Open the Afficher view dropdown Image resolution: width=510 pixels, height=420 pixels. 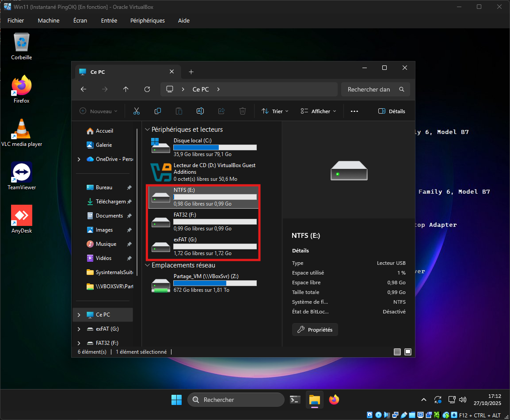tap(318, 111)
